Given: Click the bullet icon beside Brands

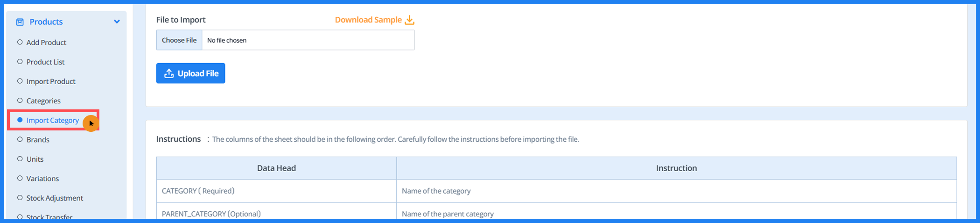Looking at the screenshot, I should 20,139.
